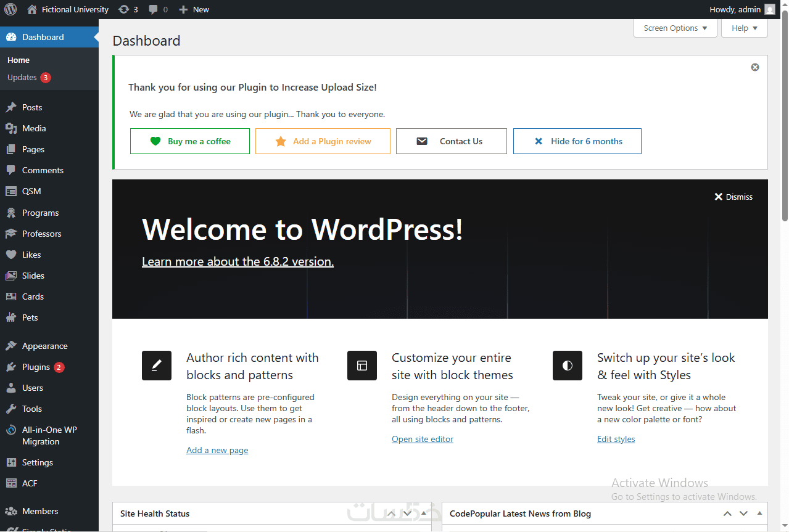Open the Add a new page link
This screenshot has height=532, width=789.
(x=217, y=450)
